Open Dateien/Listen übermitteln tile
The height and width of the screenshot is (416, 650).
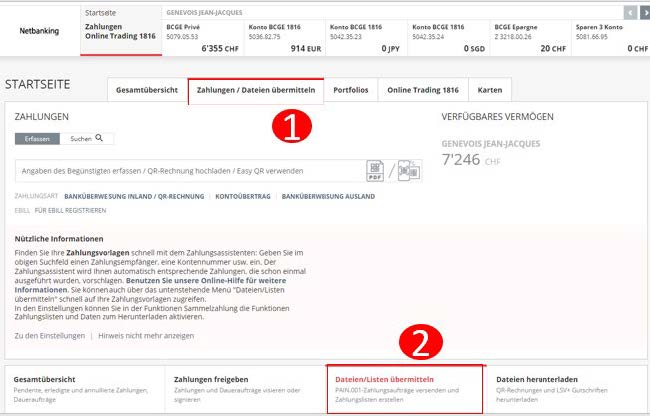click(x=405, y=389)
